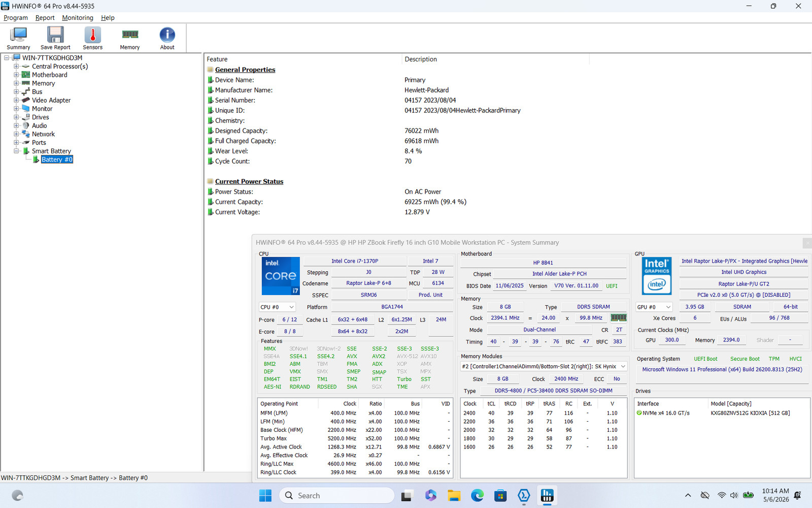Image resolution: width=812 pixels, height=508 pixels.
Task: Click the Designed Capacity row
Action: point(323,131)
